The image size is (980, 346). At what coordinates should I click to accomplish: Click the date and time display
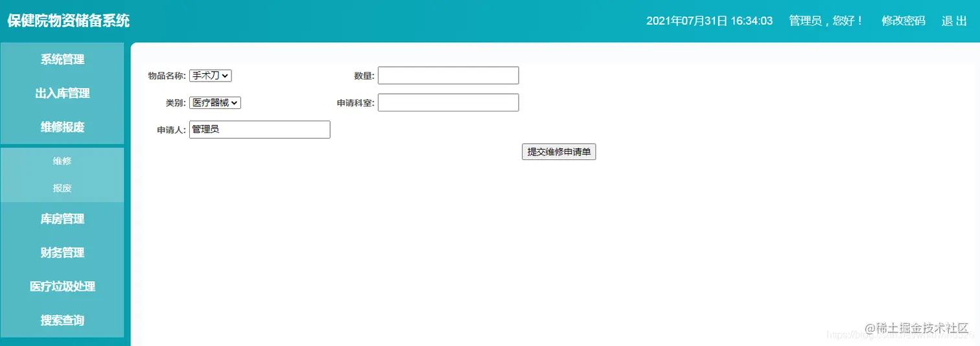pos(710,21)
